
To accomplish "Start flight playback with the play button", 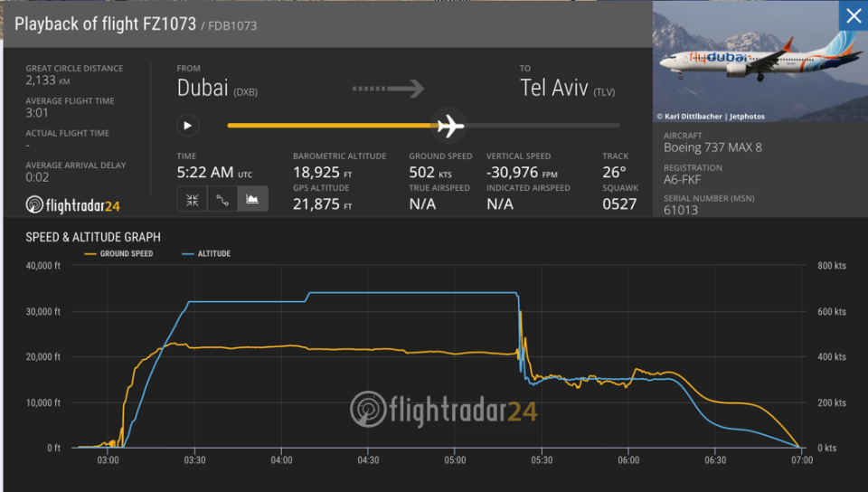I will (188, 126).
